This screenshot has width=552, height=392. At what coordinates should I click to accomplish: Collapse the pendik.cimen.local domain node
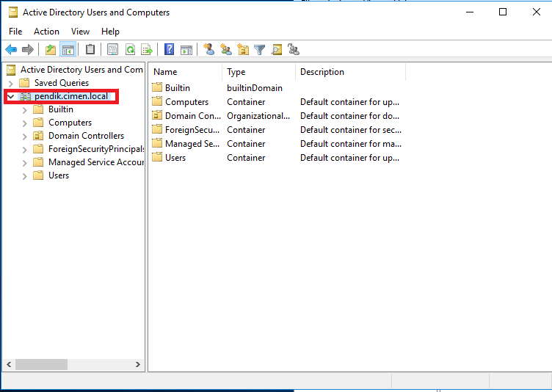pos(10,96)
